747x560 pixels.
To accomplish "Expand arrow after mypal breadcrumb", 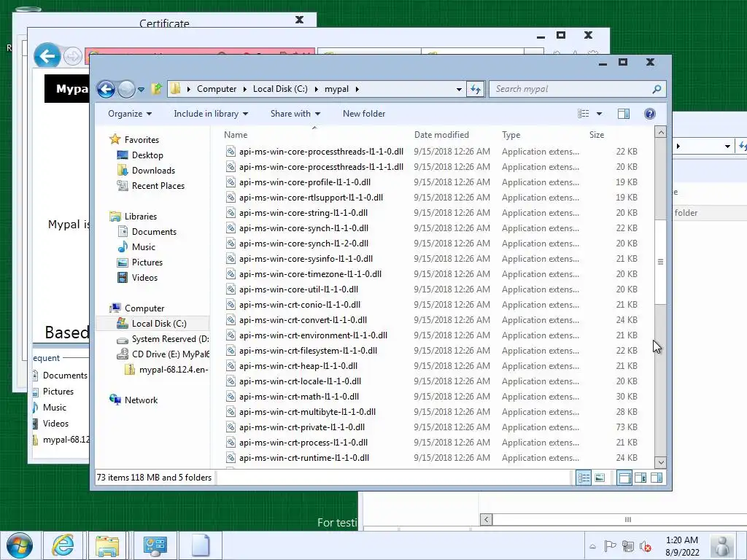I will [x=357, y=89].
